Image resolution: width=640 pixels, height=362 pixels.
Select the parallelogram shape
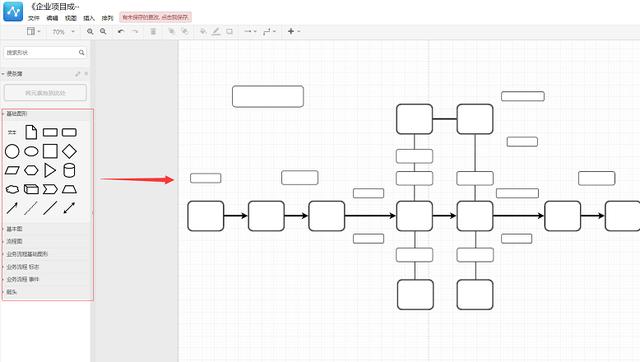pos(12,170)
